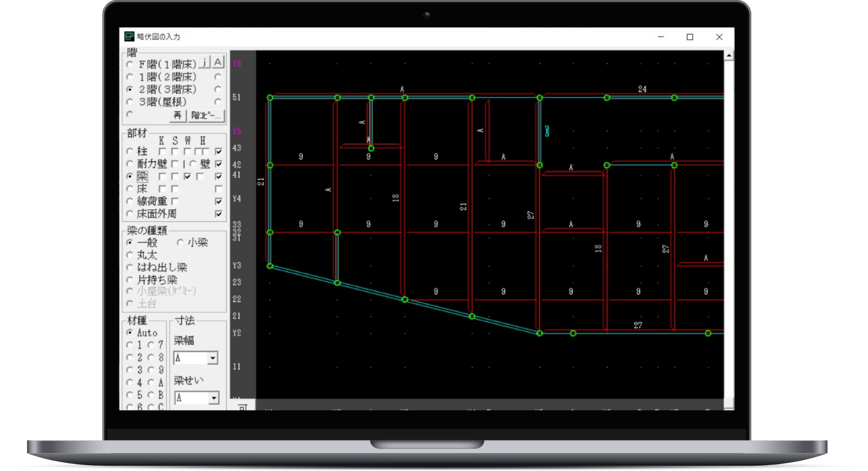Click the 'A' button in 階 panel

pyautogui.click(x=218, y=62)
